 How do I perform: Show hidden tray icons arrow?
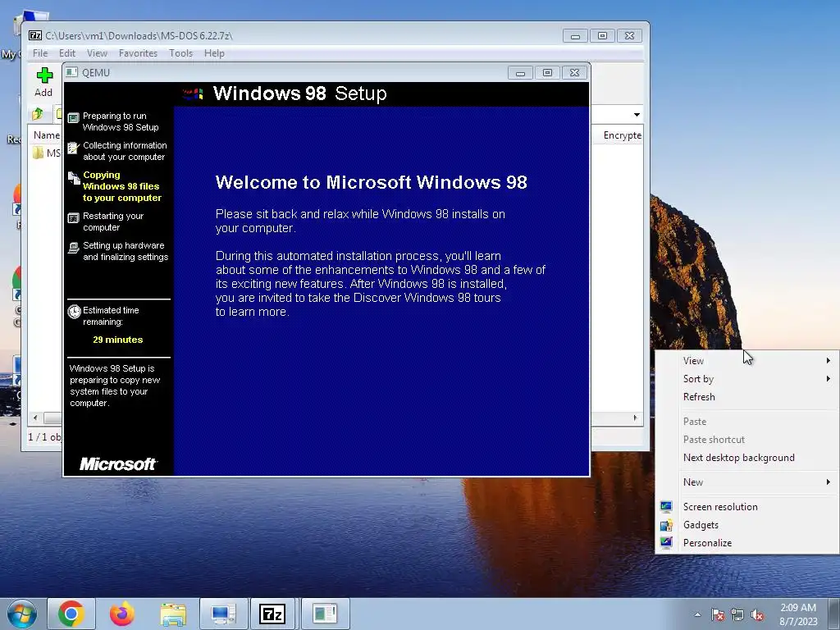(697, 614)
